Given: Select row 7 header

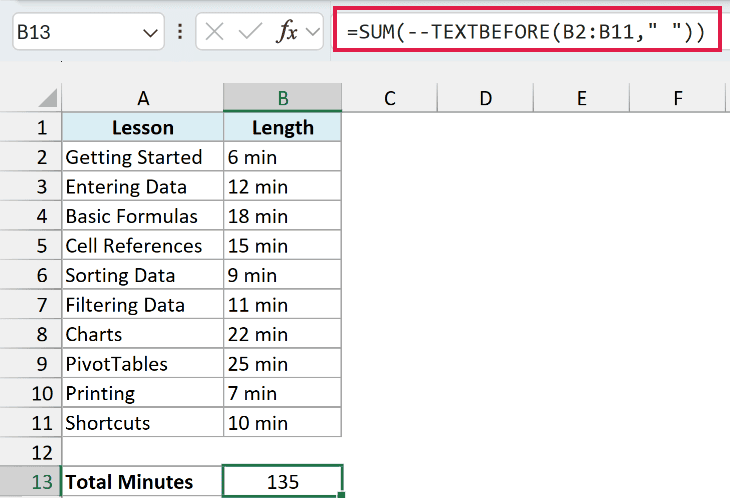Looking at the screenshot, I should pyautogui.click(x=31, y=304).
